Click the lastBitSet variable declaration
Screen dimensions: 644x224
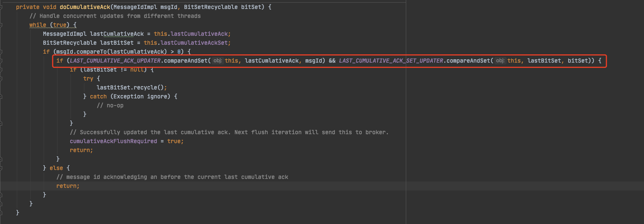(117, 43)
